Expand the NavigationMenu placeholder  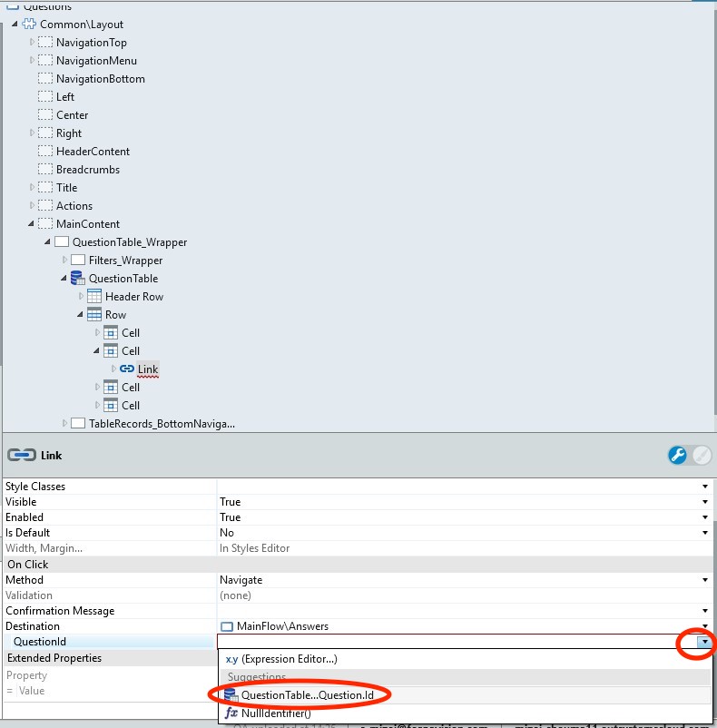click(x=32, y=60)
